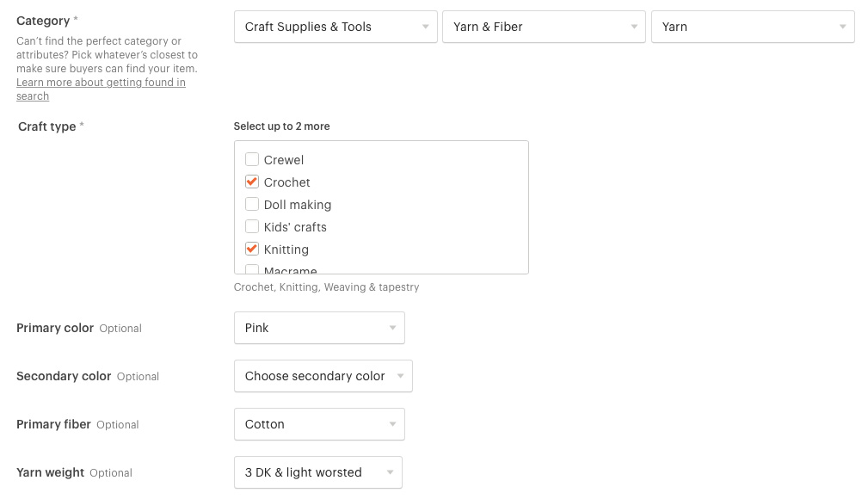Click the arrow icon on Secondary color dropdown
This screenshot has width=868, height=499.
(400, 376)
